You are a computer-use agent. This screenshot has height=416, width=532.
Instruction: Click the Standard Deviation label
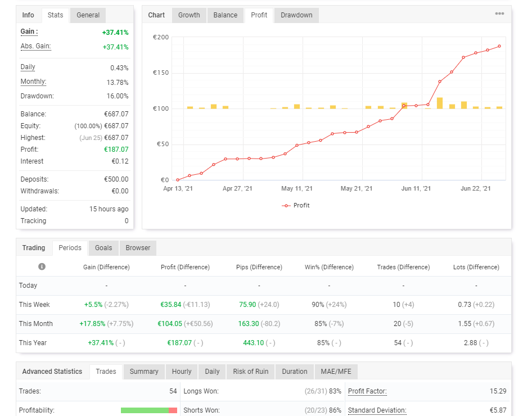click(x=377, y=410)
